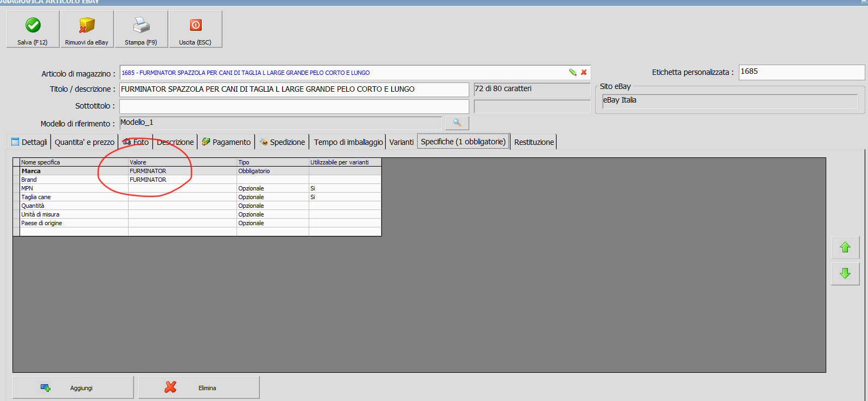Click Valore cell of Unità di misura
The height and width of the screenshot is (401, 868).
[x=182, y=214]
